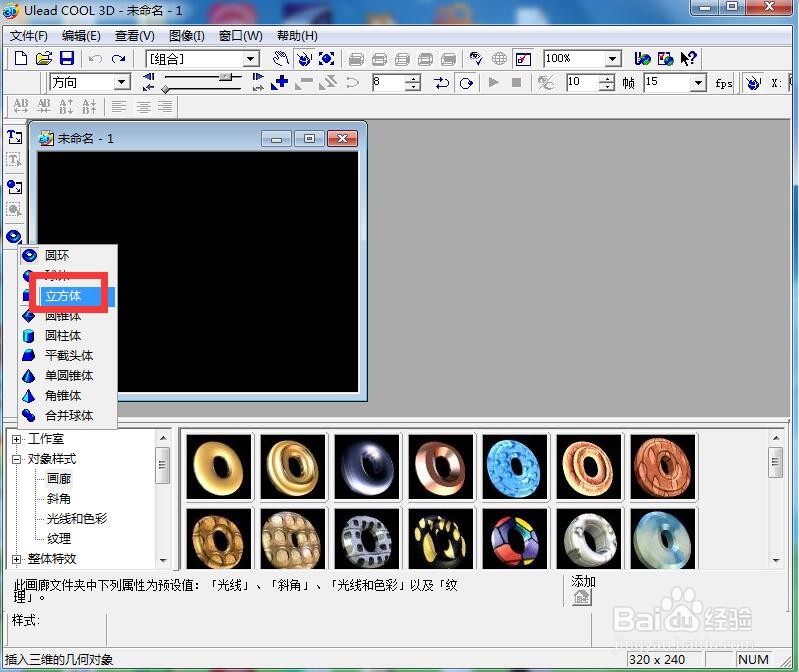This screenshot has height=672, width=799.
Task: Select the insert graphics tool
Action: pos(15,187)
